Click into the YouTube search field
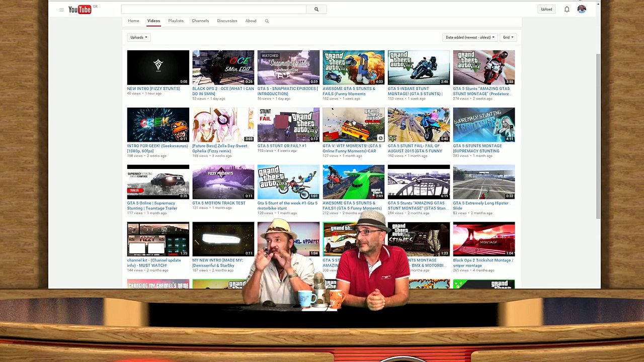 coord(213,9)
